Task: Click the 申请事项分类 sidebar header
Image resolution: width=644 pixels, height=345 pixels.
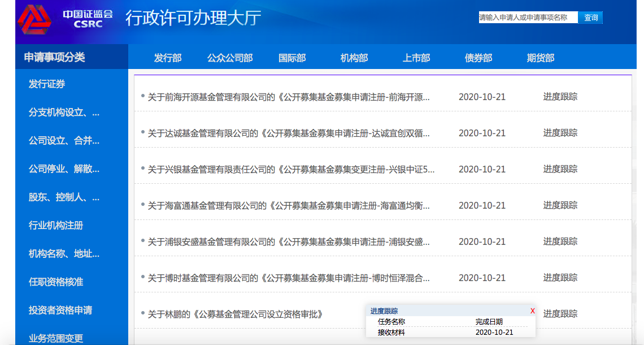Action: [54, 57]
